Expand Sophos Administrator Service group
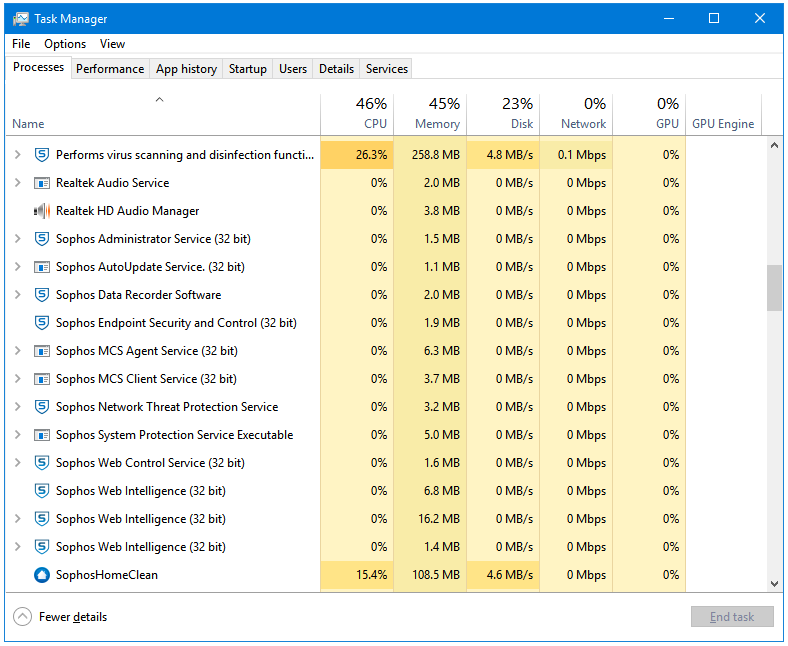Screen dimensions: 788x646 click(x=18, y=239)
